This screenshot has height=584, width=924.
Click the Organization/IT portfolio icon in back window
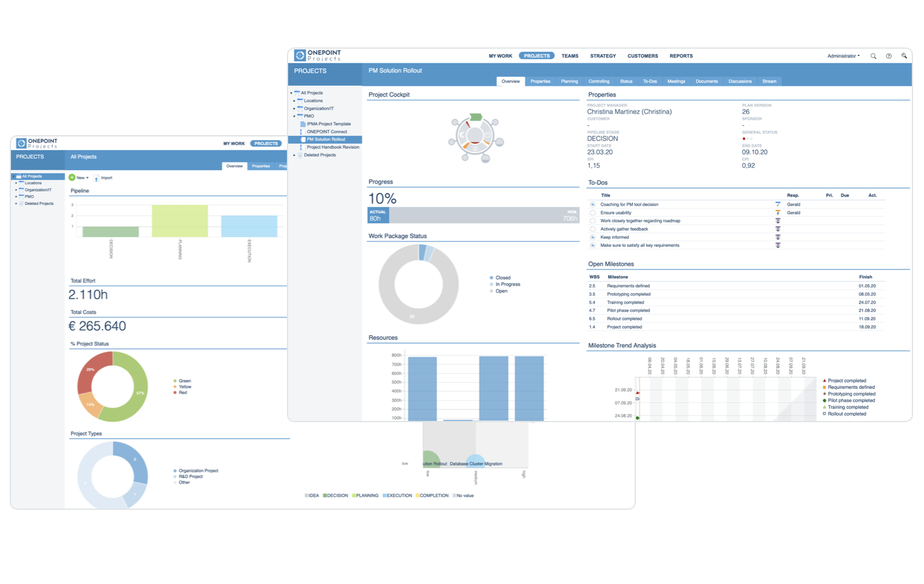(21, 190)
